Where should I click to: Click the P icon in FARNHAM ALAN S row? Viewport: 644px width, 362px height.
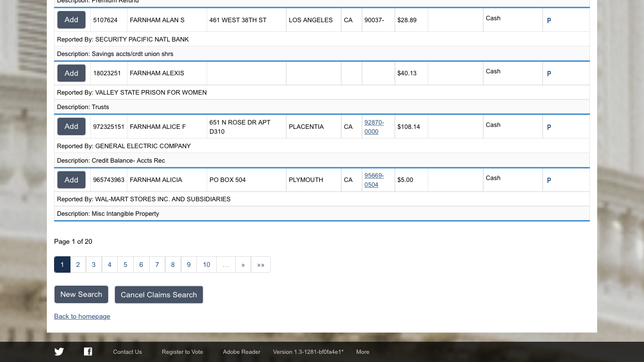(549, 20)
